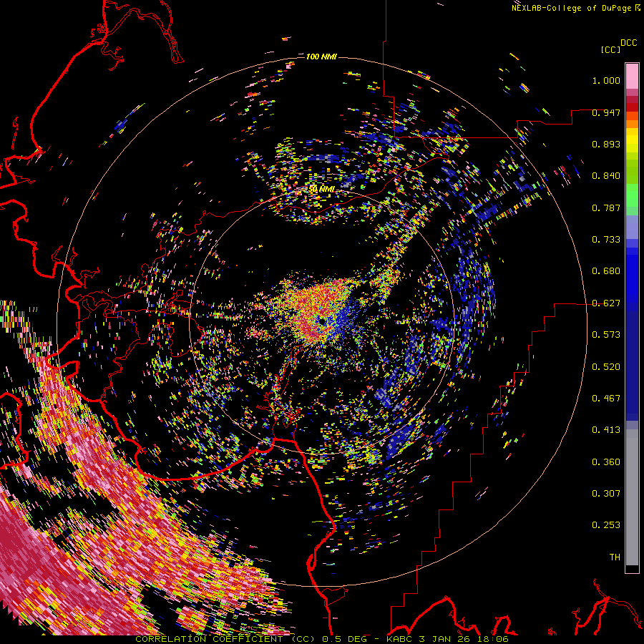Click the [CC] units label

(x=610, y=49)
